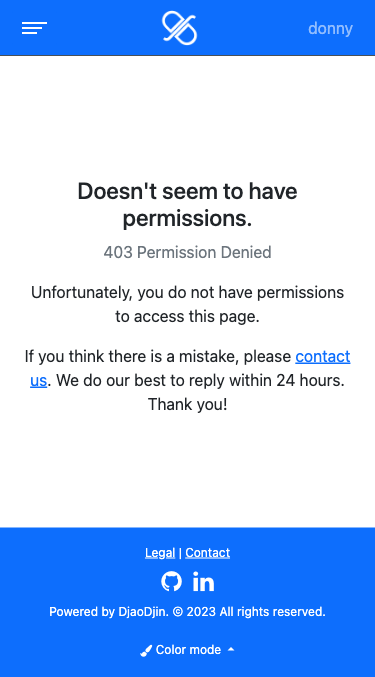The width and height of the screenshot is (375, 677).
Task: Click the pipe separator between Legal and Contact
Action: 180,553
